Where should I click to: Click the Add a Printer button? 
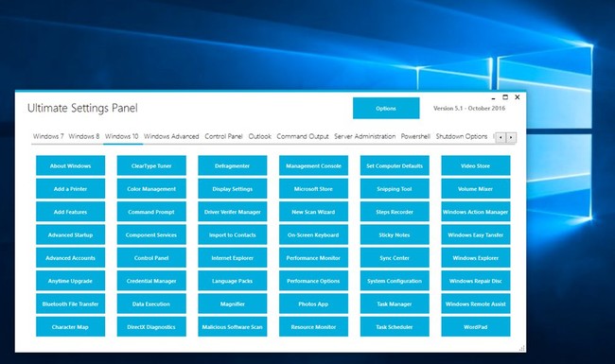[x=71, y=189]
